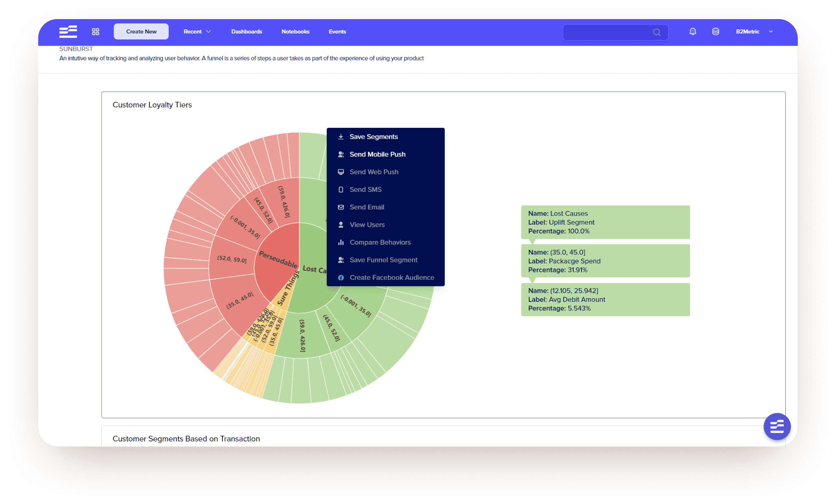The width and height of the screenshot is (836, 504).
Task: Click the Customer Segments Based on Transaction title
Action: [186, 438]
